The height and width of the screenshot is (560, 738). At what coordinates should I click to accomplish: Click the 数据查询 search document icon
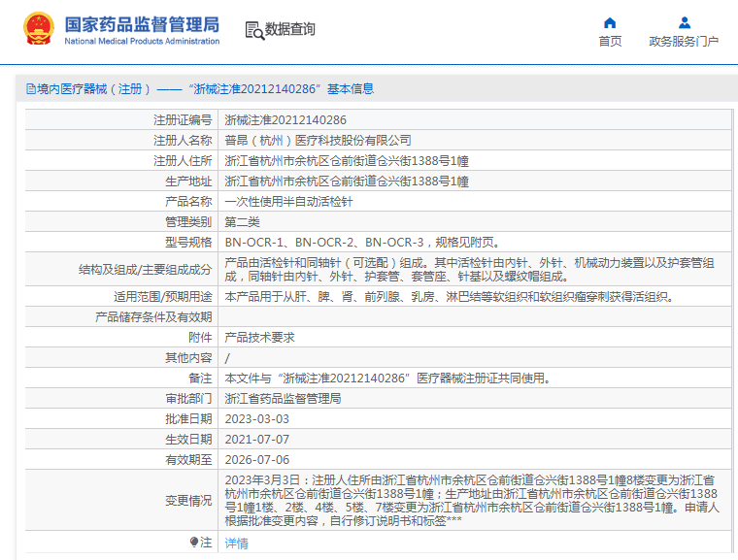(253, 30)
